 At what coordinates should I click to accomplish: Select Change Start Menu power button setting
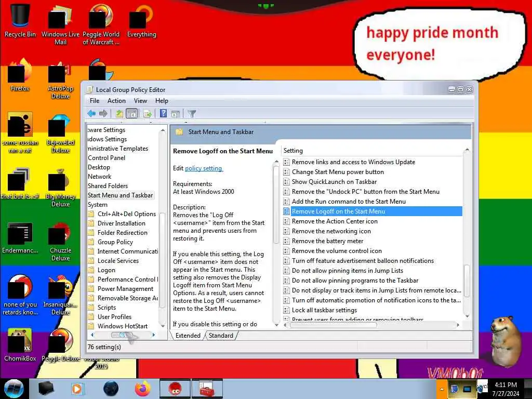338,172
